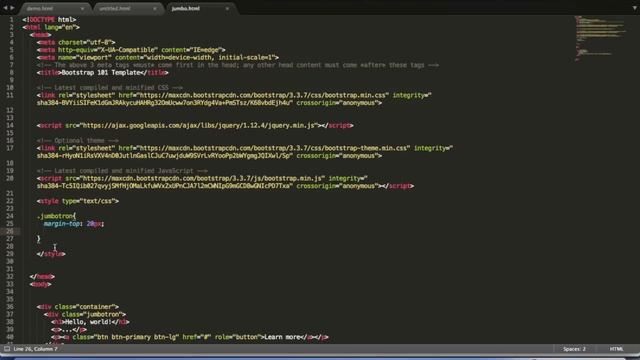Click the html lang="en" tag
640x360 pixels.
51,27
